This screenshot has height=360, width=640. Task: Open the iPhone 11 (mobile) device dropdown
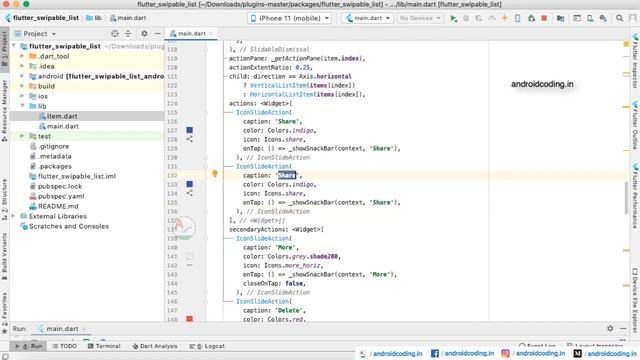point(290,18)
